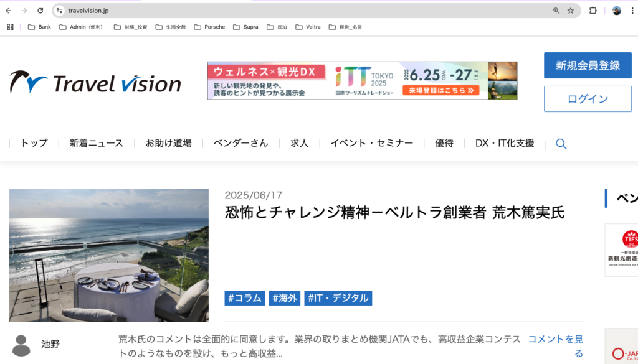The height and width of the screenshot is (364, 638).
Task: Open the Porsche bookmark folder
Action: pyautogui.click(x=209, y=27)
